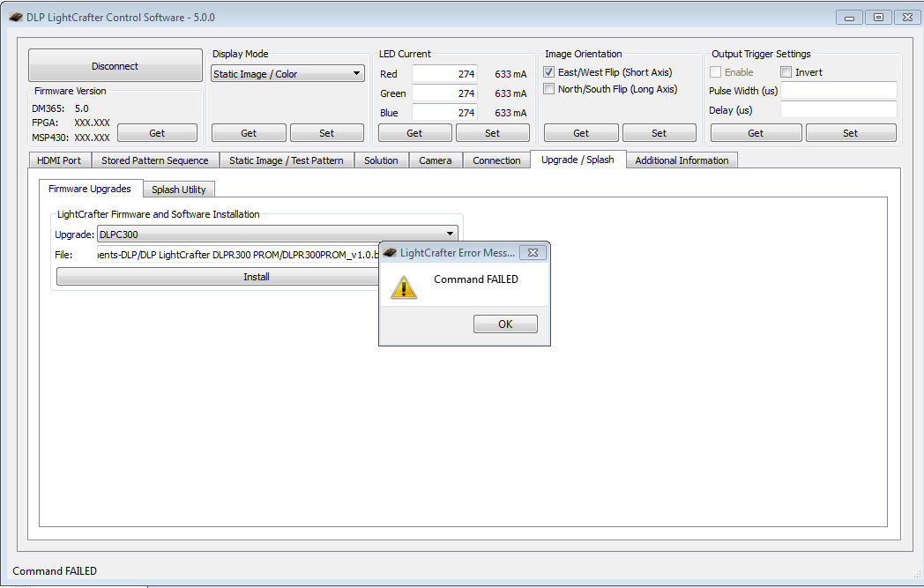
Task: Click the Delay (us) input field
Action: [838, 109]
